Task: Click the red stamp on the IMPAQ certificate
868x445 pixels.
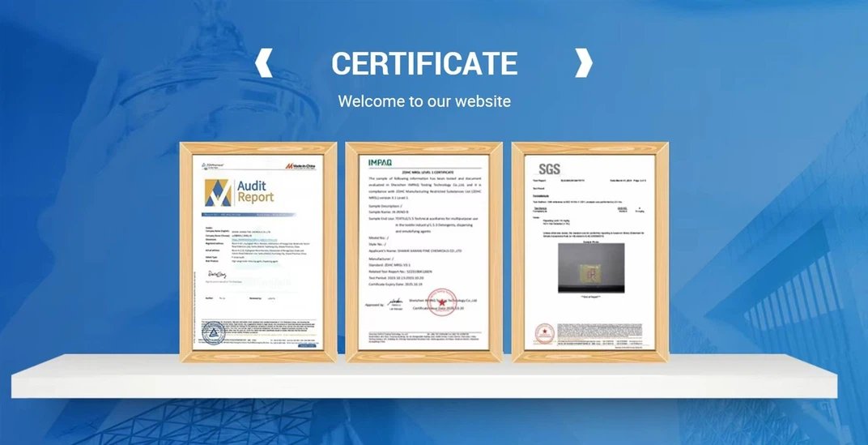Action: pyautogui.click(x=442, y=302)
